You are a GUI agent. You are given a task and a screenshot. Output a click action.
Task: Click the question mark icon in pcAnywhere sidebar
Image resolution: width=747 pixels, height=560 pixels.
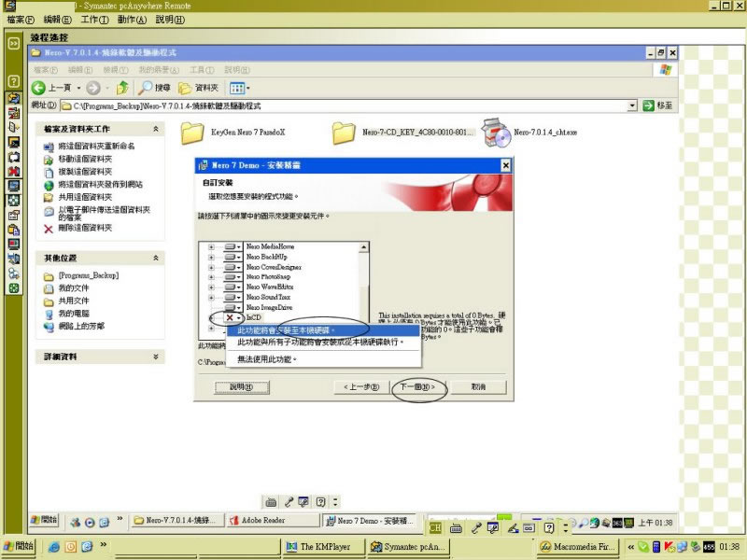[14, 81]
